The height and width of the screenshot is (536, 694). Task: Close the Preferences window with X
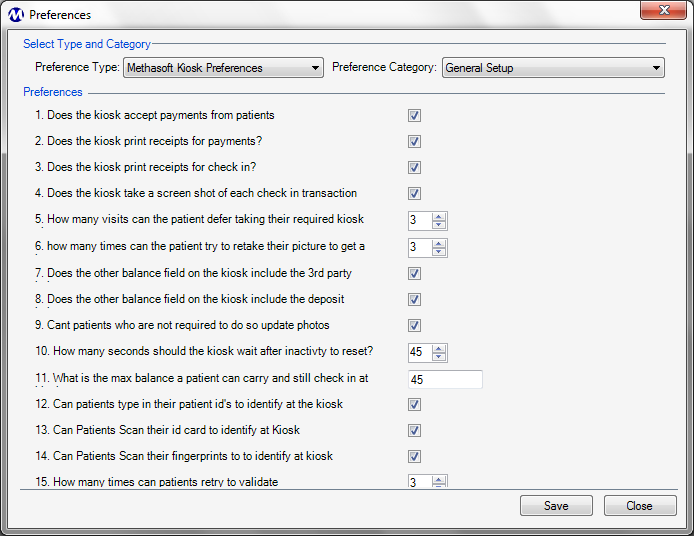point(663,10)
